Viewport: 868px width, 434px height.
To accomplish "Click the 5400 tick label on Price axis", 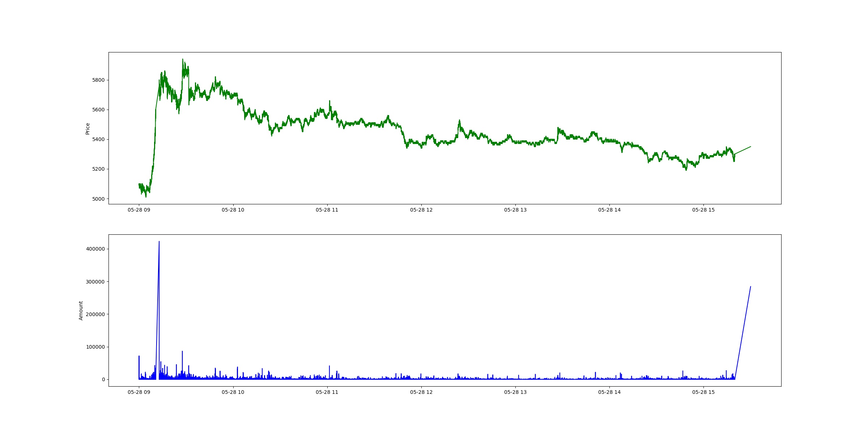I will 98,139.
